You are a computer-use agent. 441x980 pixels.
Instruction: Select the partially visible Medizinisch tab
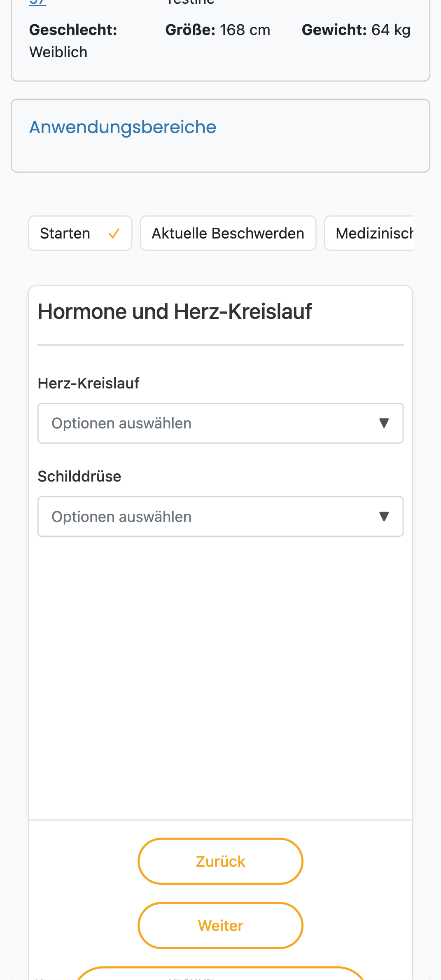point(369,233)
